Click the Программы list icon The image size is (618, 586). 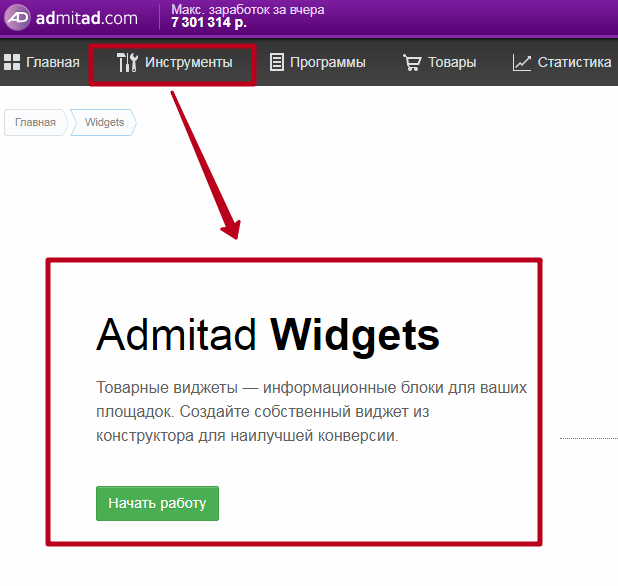(x=277, y=62)
